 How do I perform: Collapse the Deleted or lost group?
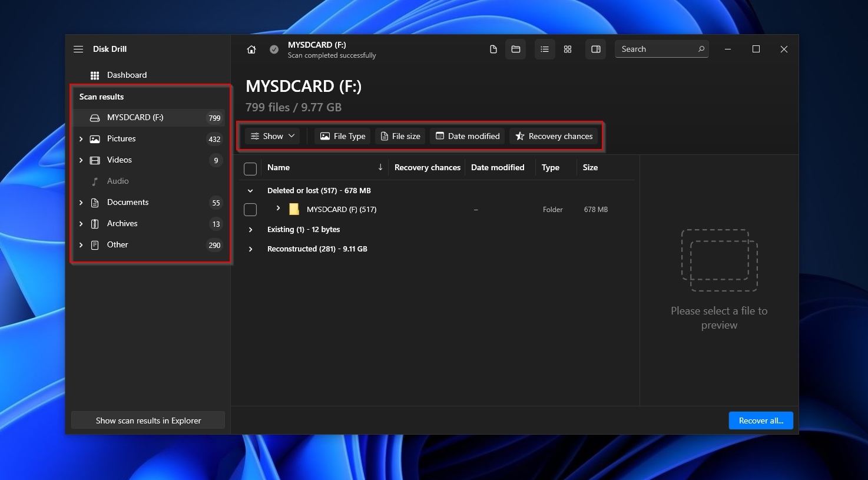point(251,191)
